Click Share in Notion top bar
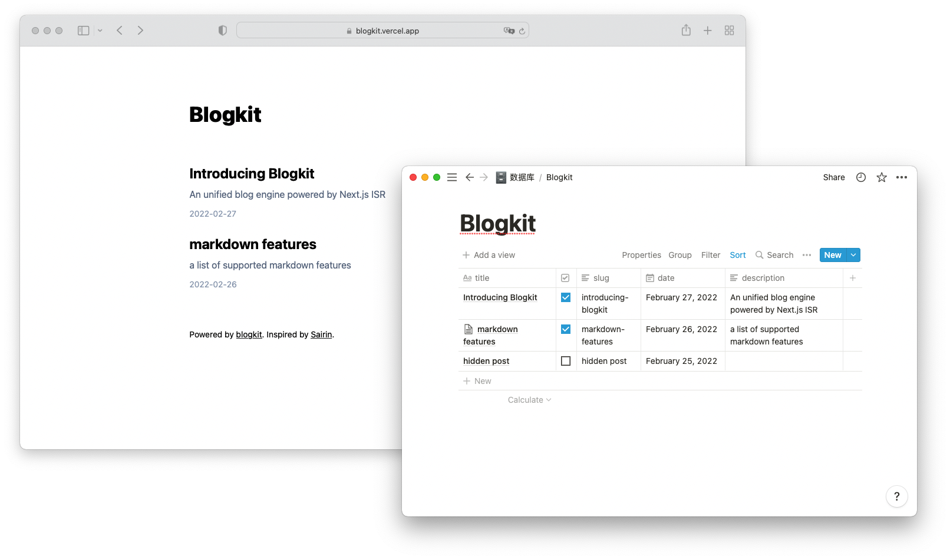Screen dimensions: 950x560 [x=834, y=177]
